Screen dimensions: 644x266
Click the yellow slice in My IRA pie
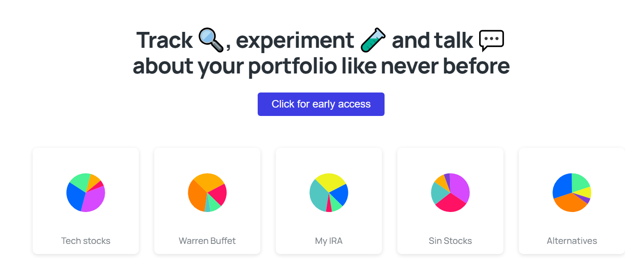tap(331, 181)
